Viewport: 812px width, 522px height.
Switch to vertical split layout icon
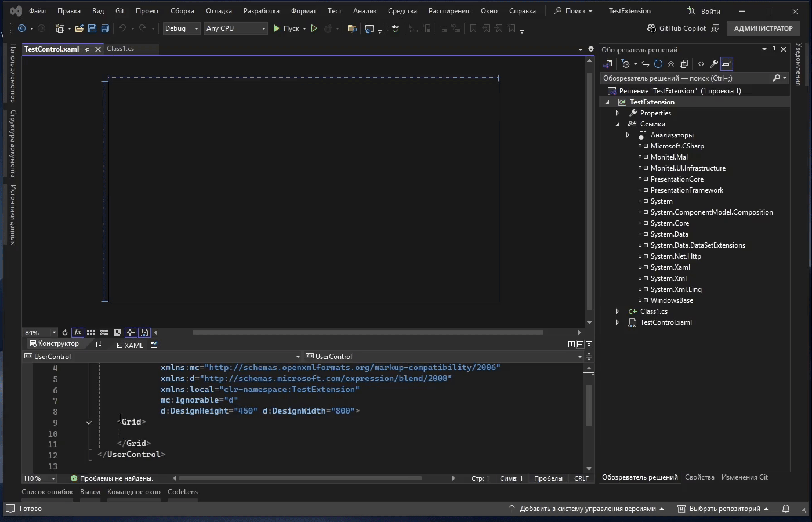click(x=571, y=345)
